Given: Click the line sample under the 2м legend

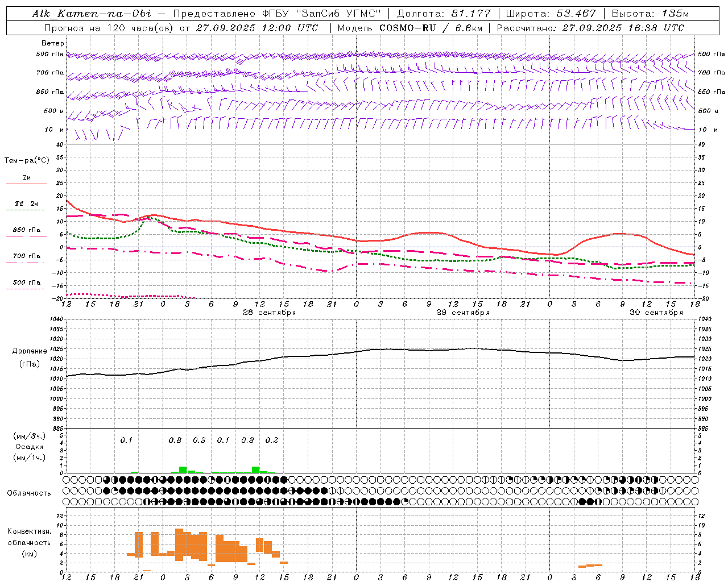Looking at the screenshot, I should (x=26, y=184).
